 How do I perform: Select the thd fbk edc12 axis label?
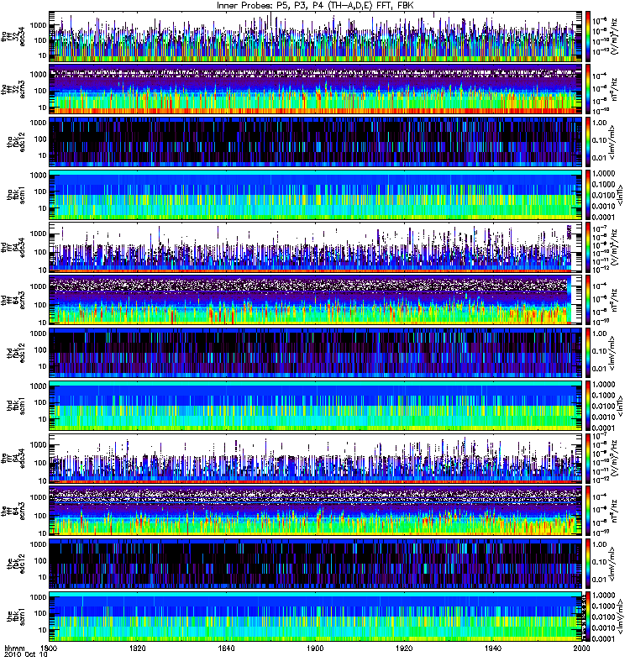click(x=16, y=353)
